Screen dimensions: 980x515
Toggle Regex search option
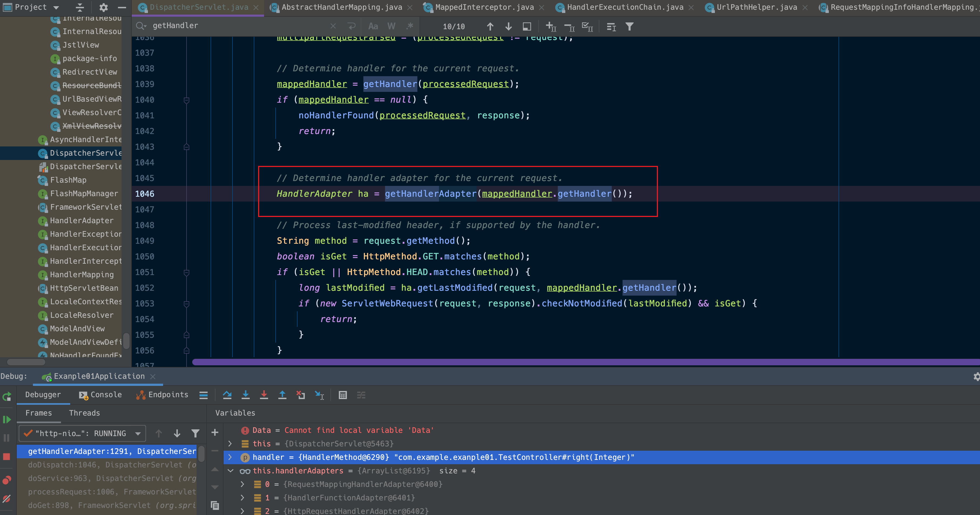pos(410,26)
